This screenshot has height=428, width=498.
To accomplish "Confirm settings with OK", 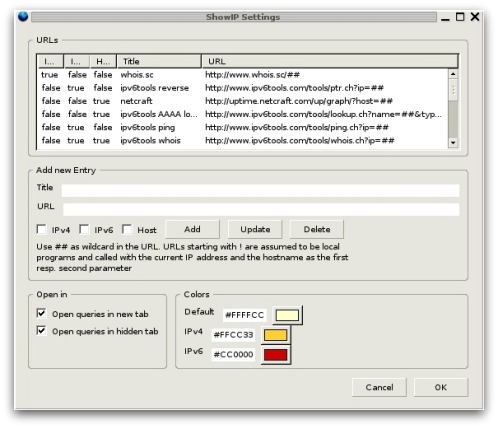I will [441, 387].
